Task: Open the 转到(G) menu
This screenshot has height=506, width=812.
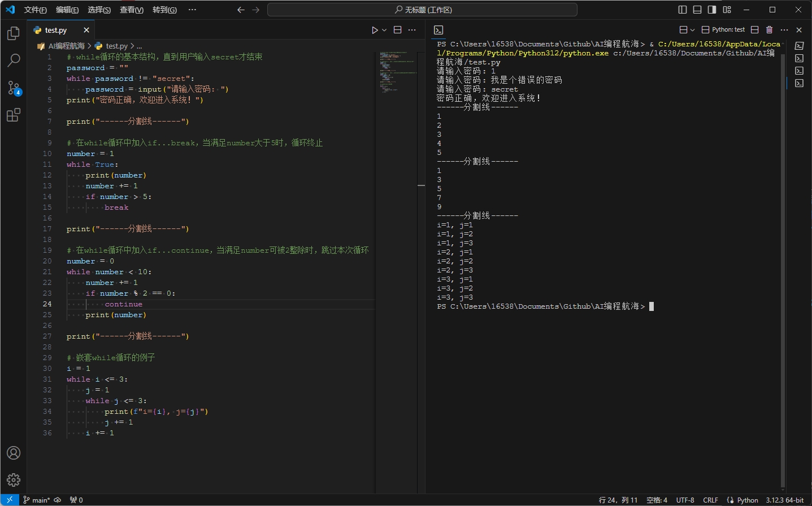Action: pos(164,10)
